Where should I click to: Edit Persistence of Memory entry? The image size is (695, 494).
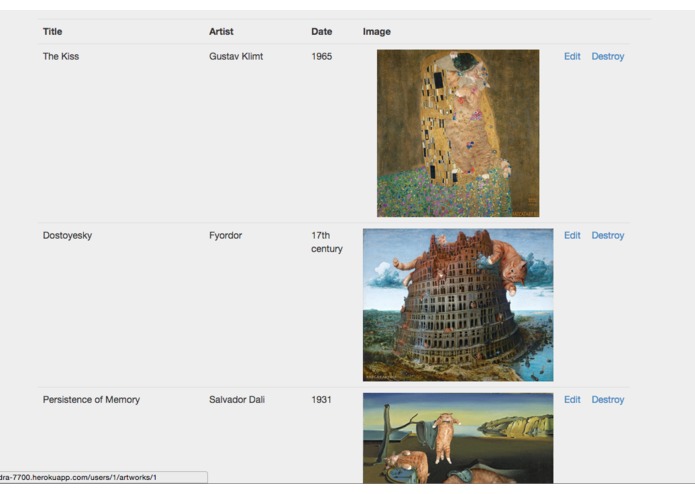(572, 400)
